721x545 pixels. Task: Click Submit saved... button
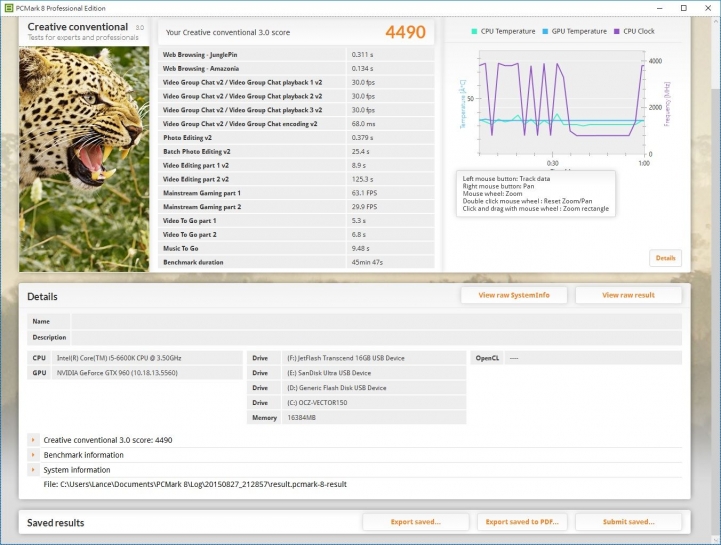point(628,522)
